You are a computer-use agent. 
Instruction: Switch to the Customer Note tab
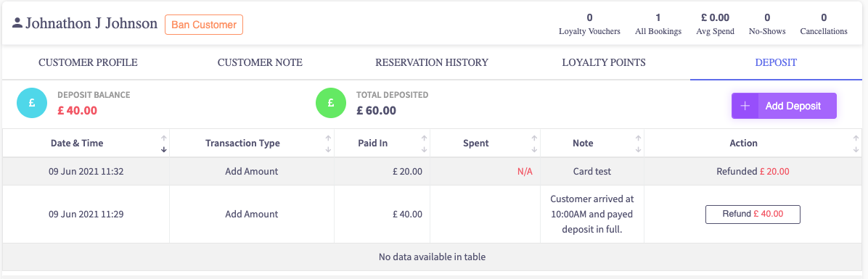(x=260, y=62)
